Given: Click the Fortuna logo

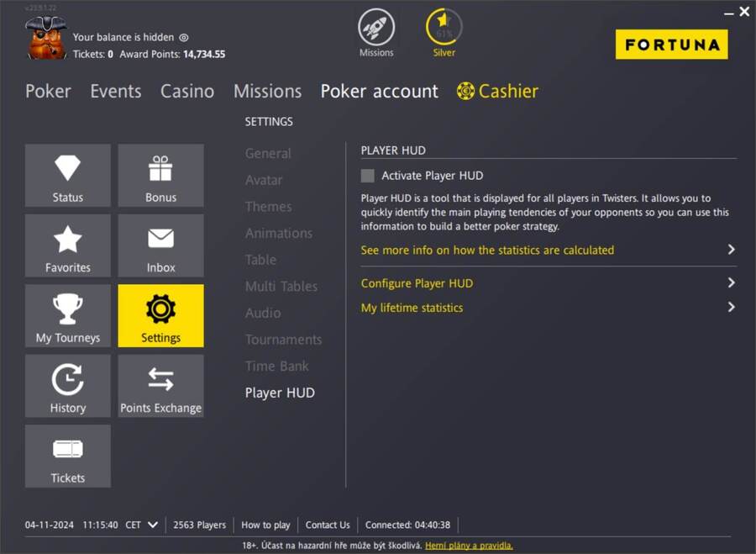Looking at the screenshot, I should (672, 45).
